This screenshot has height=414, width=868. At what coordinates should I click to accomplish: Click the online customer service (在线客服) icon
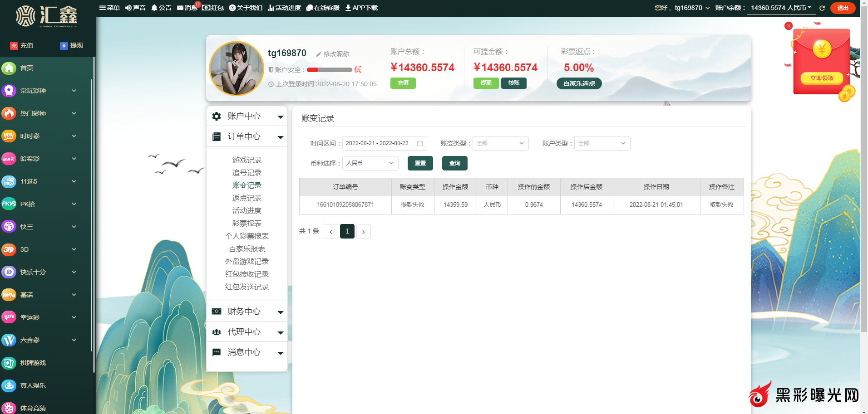click(309, 8)
